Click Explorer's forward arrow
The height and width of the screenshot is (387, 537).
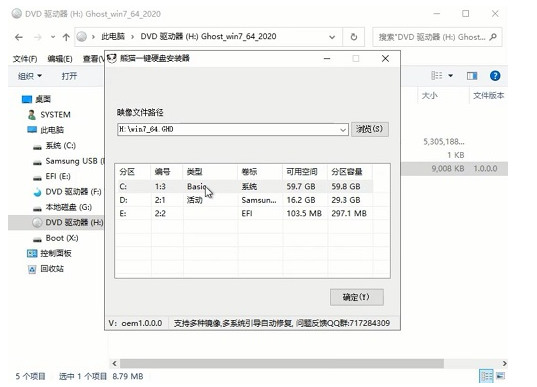pyautogui.click(x=38, y=37)
